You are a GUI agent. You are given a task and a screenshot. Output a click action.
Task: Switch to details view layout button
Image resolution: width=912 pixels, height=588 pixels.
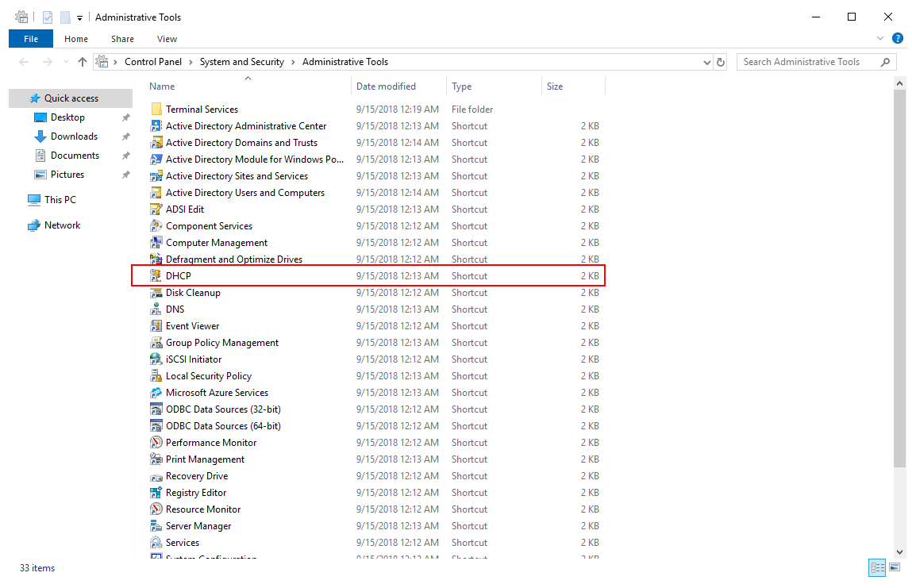coord(877,567)
